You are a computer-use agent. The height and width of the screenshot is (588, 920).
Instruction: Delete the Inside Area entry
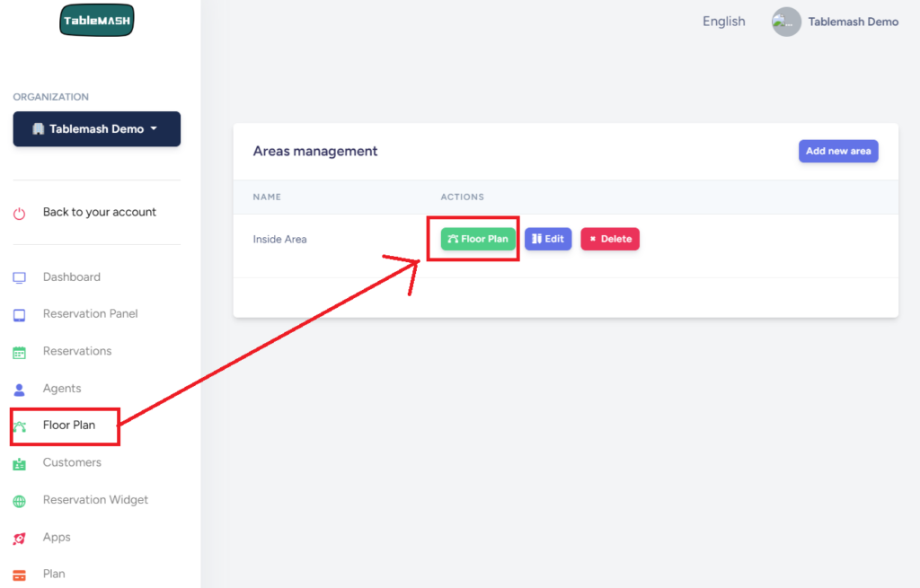click(610, 239)
